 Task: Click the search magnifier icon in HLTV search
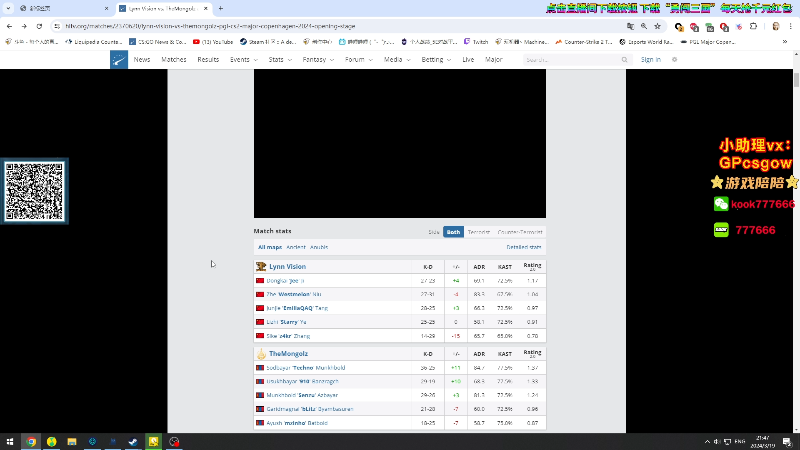624,60
